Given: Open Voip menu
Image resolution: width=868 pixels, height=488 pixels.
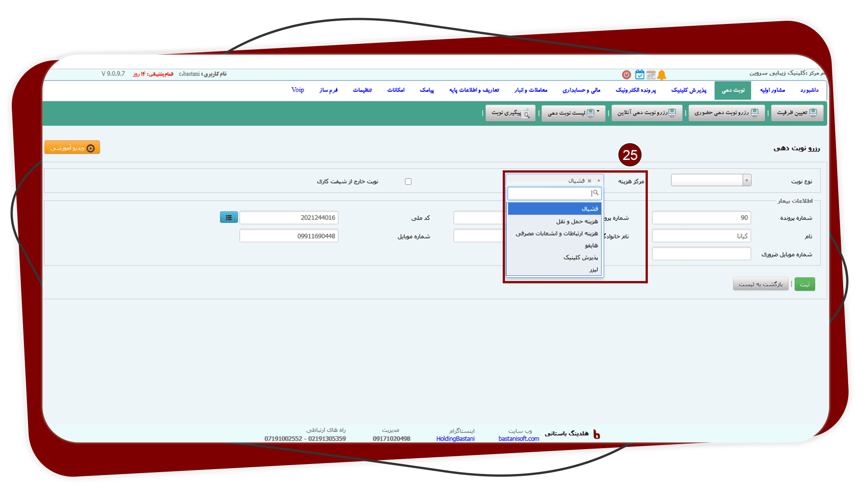Looking at the screenshot, I should [x=298, y=90].
